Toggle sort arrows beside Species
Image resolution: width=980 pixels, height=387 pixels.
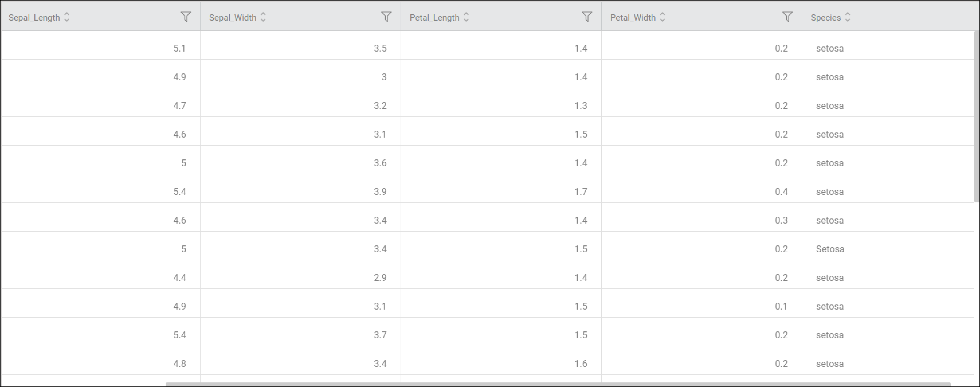(x=848, y=17)
